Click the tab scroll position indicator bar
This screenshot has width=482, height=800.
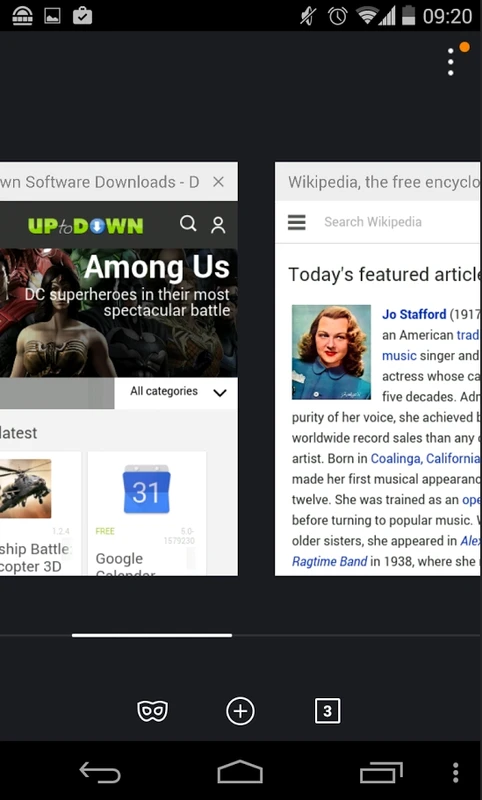tap(152, 635)
